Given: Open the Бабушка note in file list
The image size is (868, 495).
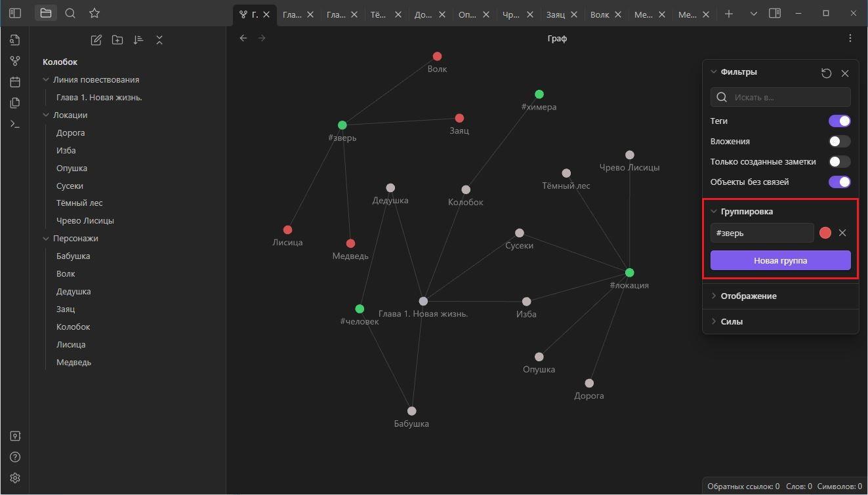Looking at the screenshot, I should [x=73, y=256].
